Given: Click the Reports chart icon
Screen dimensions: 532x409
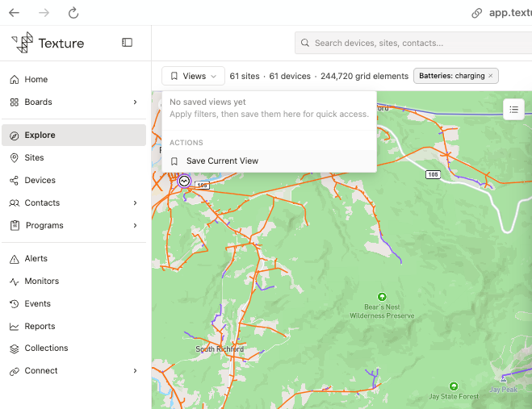Looking at the screenshot, I should 15,326.
